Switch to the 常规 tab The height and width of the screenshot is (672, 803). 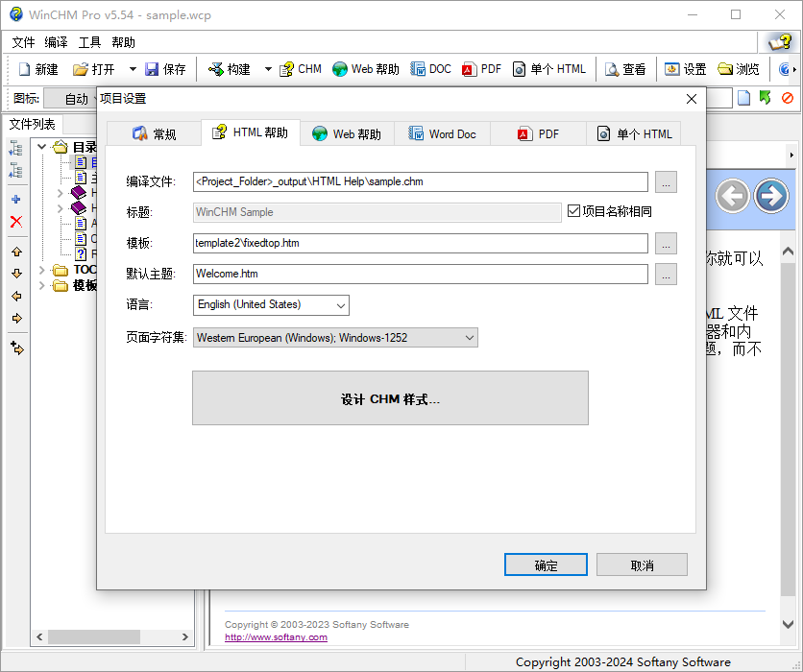point(154,134)
